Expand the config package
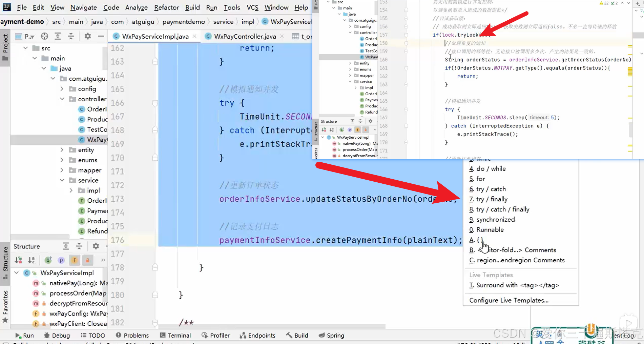Image resolution: width=644 pixels, height=344 pixels. coord(62,89)
